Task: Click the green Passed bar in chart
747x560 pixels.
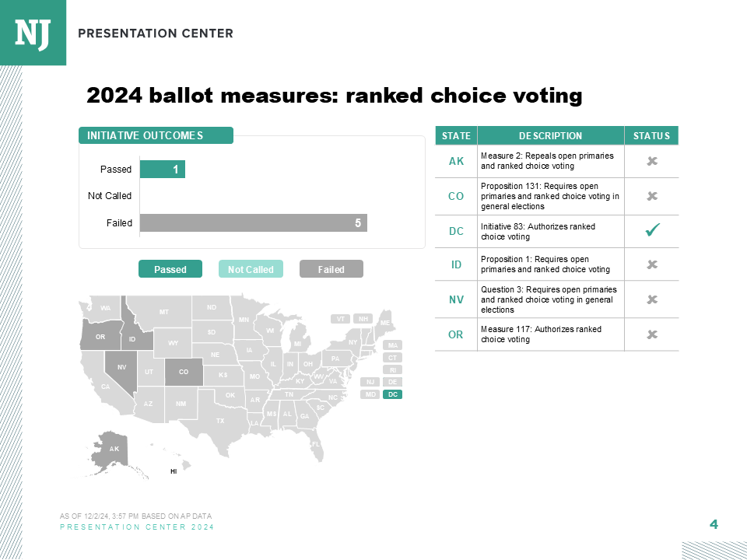Action: pyautogui.click(x=162, y=169)
